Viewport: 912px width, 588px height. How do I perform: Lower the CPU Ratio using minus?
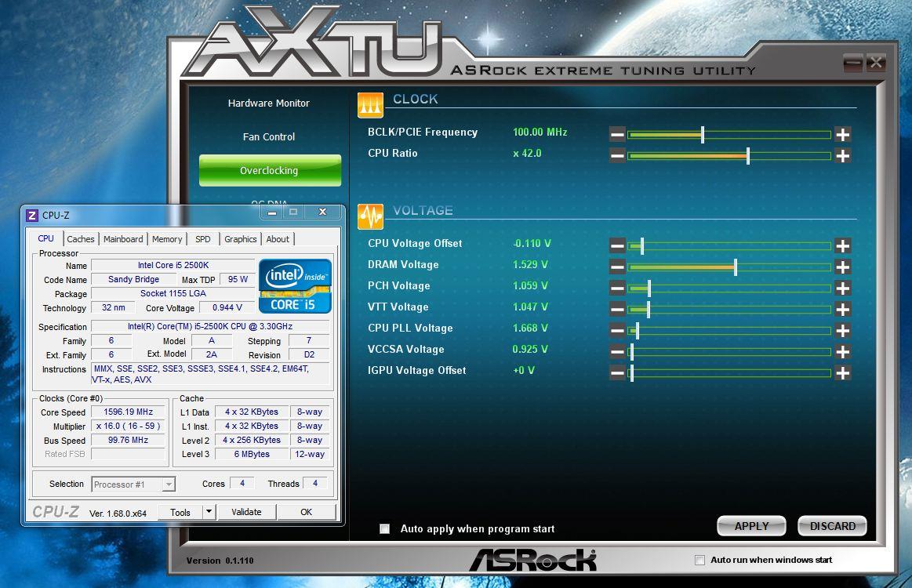click(617, 156)
